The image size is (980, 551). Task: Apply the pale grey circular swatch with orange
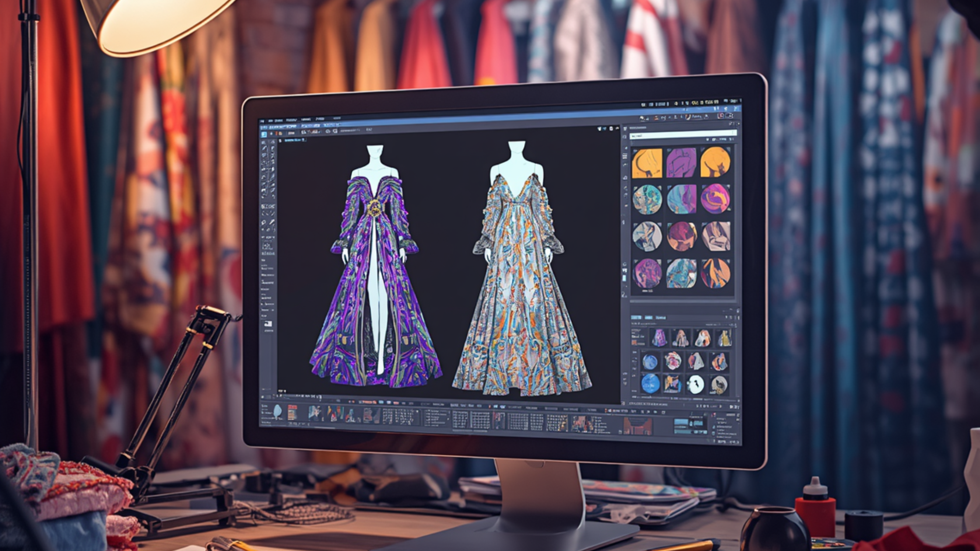click(647, 236)
